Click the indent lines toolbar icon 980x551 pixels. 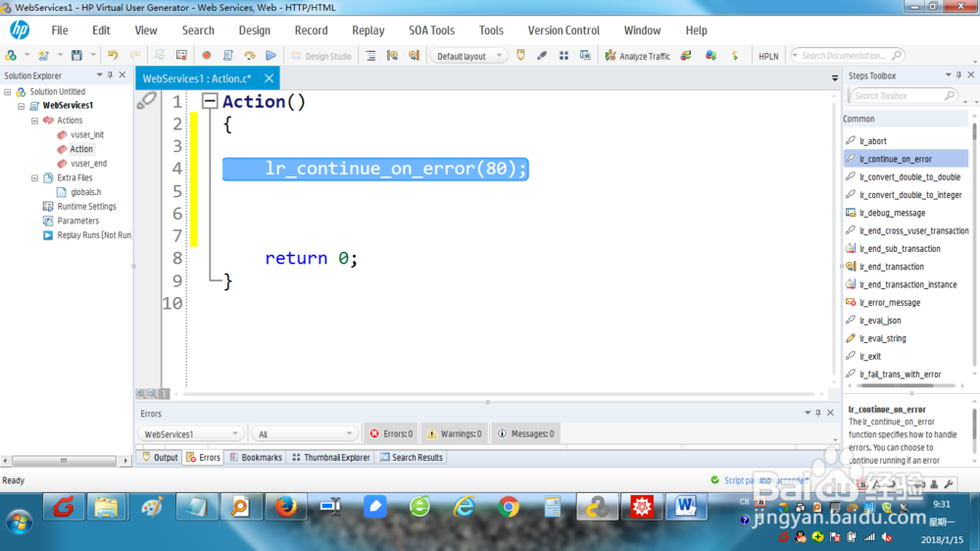coord(370,55)
